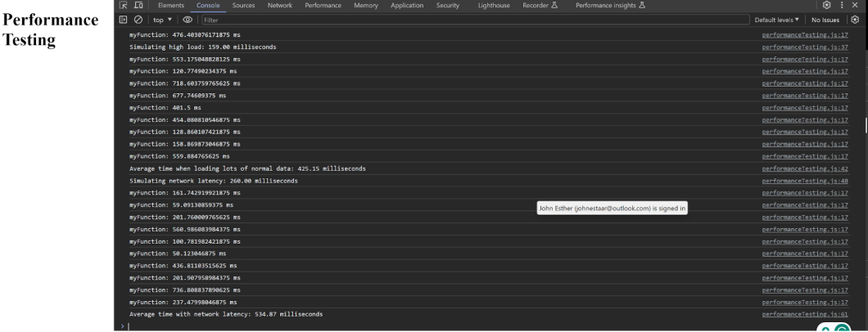Click the Recorder tab flask icon
868x332 pixels.
click(554, 6)
